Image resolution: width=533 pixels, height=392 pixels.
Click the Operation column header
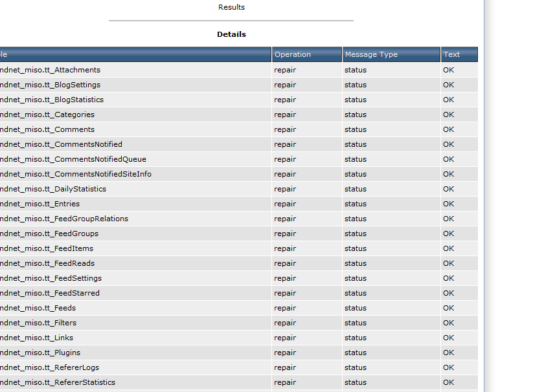point(306,54)
